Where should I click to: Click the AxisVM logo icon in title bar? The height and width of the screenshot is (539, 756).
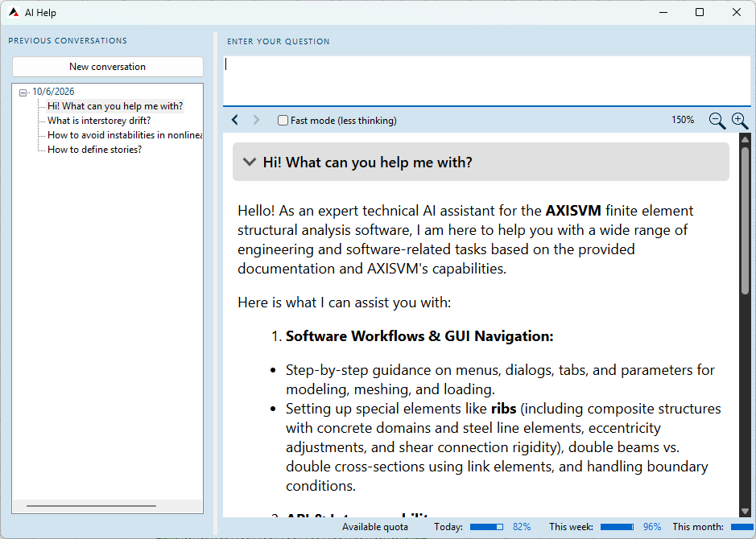click(x=14, y=13)
